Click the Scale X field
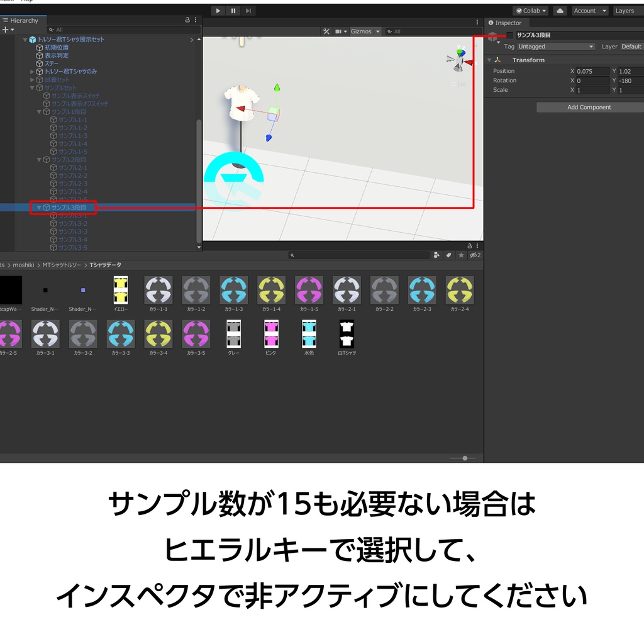 [x=592, y=90]
